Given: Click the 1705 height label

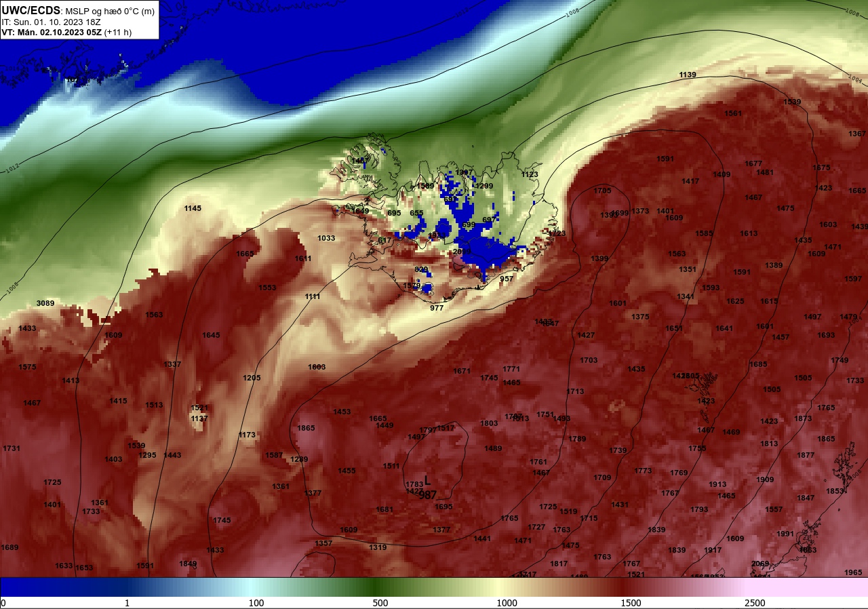Looking at the screenshot, I should tap(602, 191).
